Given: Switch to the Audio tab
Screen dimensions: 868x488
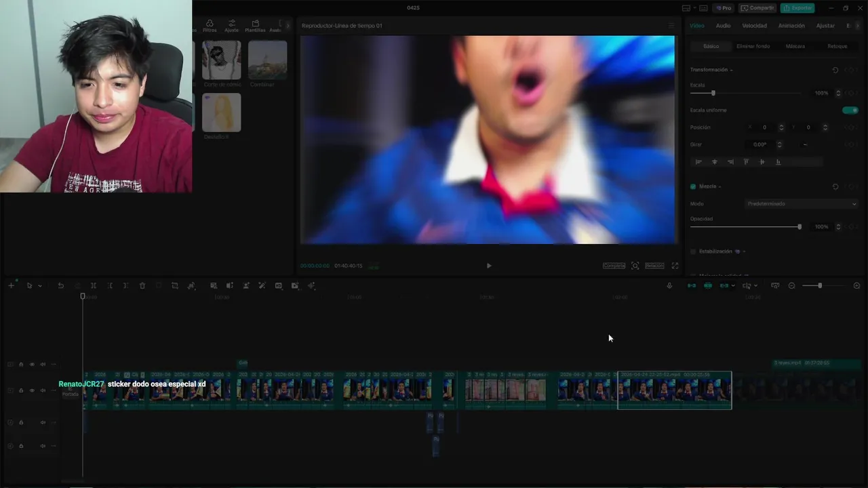Looking at the screenshot, I should click(723, 26).
